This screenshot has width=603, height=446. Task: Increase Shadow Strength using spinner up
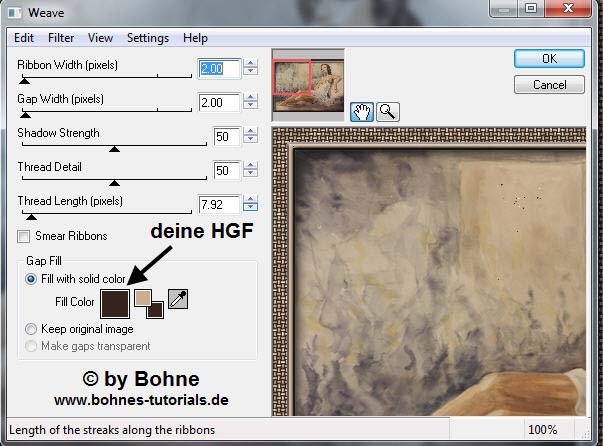[x=251, y=132]
